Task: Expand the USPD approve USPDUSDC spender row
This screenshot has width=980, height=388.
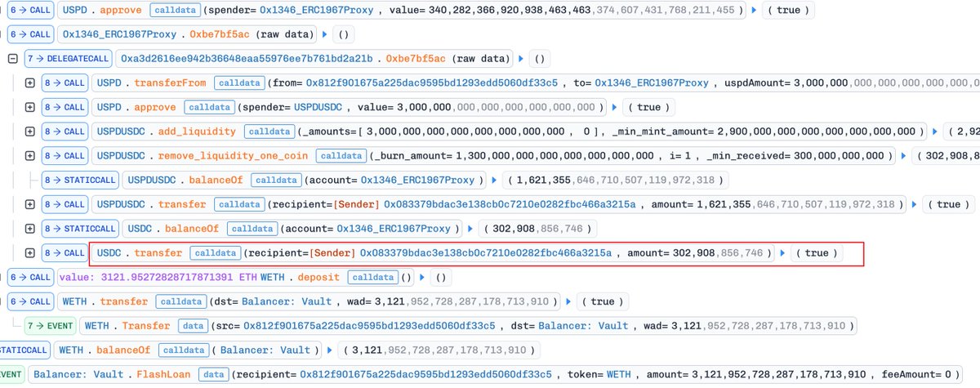Action: (x=30, y=107)
